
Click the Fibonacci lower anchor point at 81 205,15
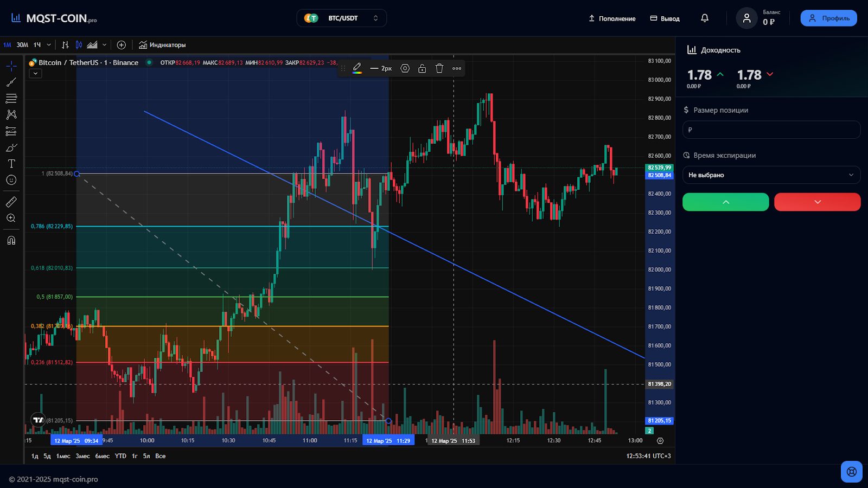(x=388, y=421)
